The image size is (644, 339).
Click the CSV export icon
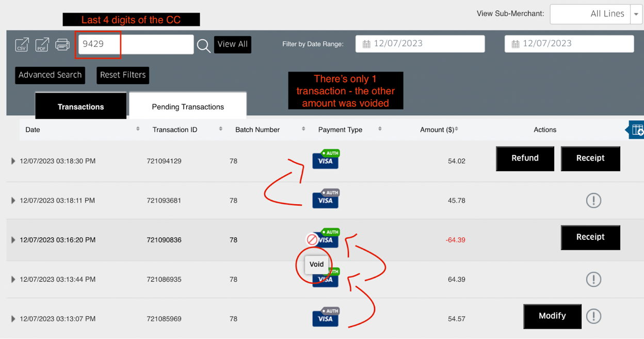coord(22,44)
